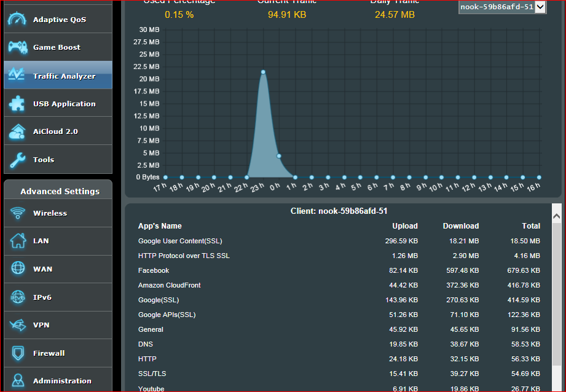
Task: Click the app list scrollbar up arrow
Action: coord(556,216)
